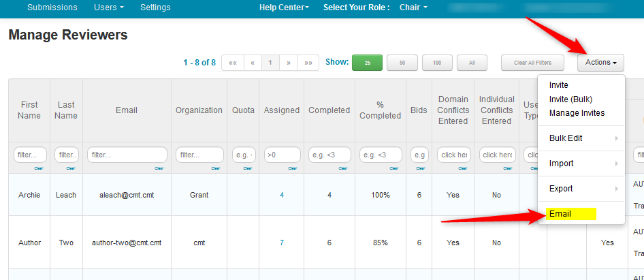644x280 pixels.
Task: Switch role using Chair dropdown
Action: pyautogui.click(x=414, y=7)
